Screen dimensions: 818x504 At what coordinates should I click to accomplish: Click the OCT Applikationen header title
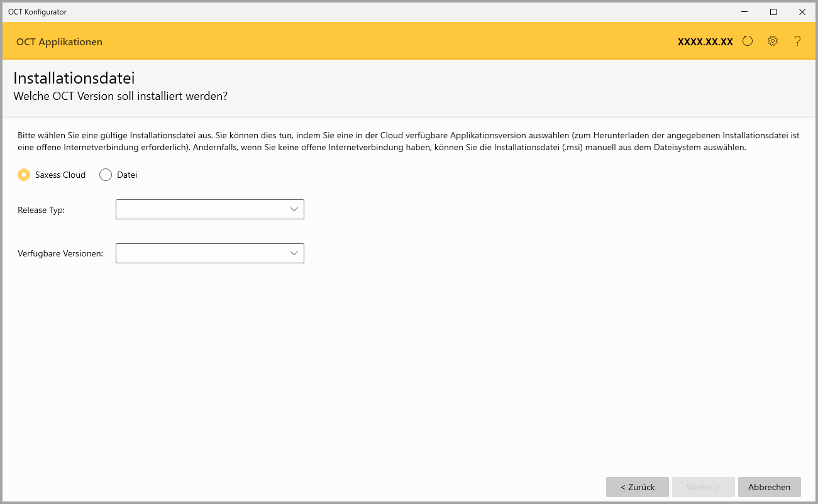(x=59, y=42)
